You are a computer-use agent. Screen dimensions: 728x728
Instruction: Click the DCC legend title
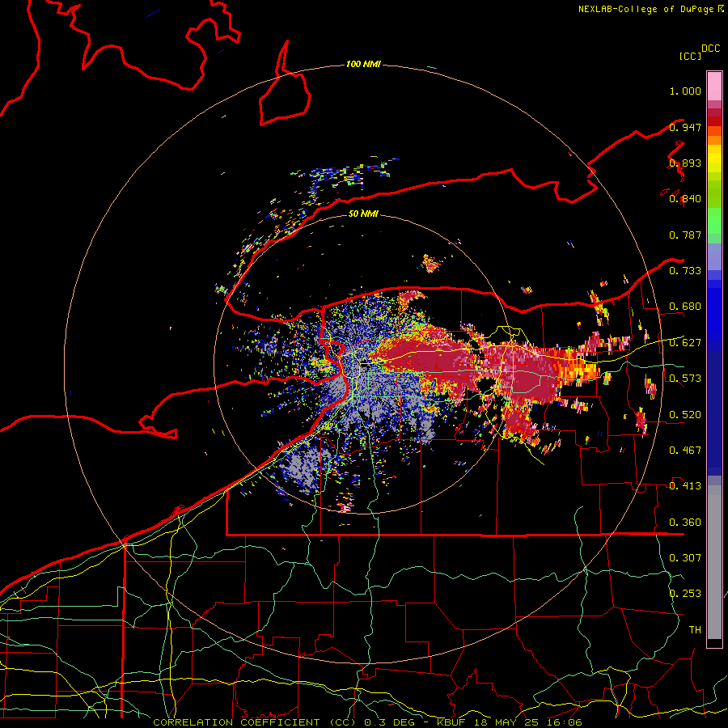point(711,48)
